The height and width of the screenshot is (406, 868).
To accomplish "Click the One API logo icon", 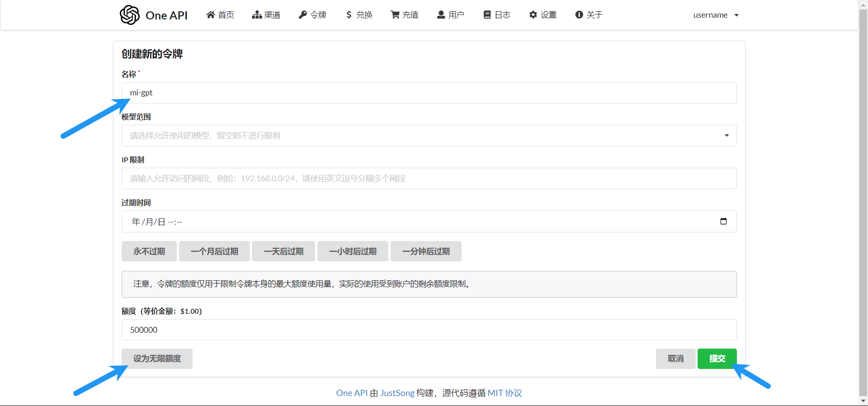I will [x=130, y=15].
